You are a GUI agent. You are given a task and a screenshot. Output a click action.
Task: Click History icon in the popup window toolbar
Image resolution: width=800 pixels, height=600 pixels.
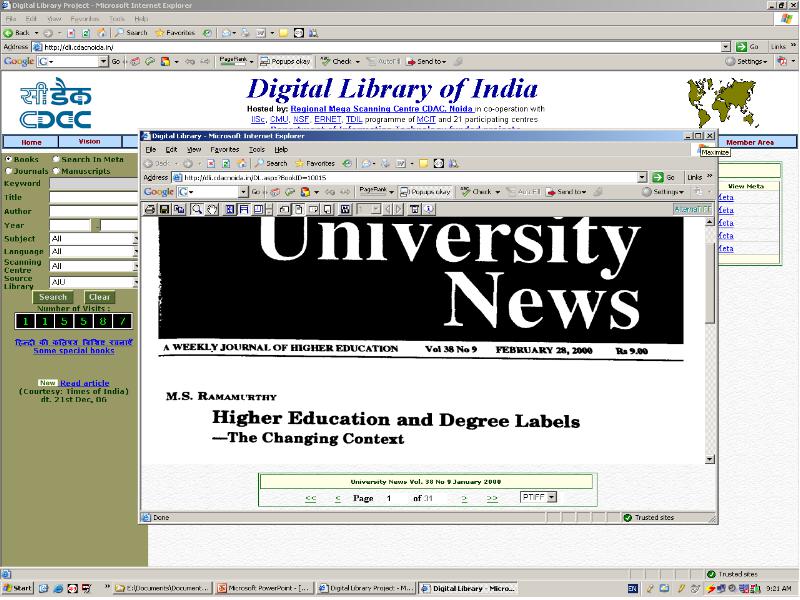[347, 164]
